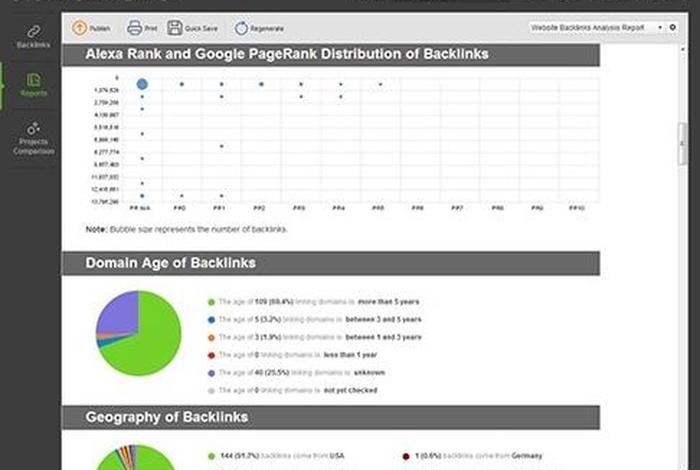Screen dimensions: 700x470
Task: Click the Geography of Backlinks pie chart
Action: [136, 457]
